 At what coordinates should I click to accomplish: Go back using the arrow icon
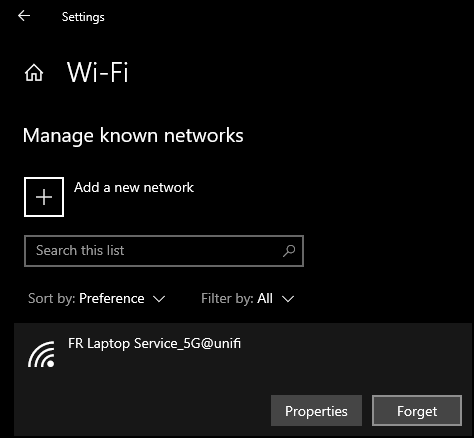[x=24, y=16]
